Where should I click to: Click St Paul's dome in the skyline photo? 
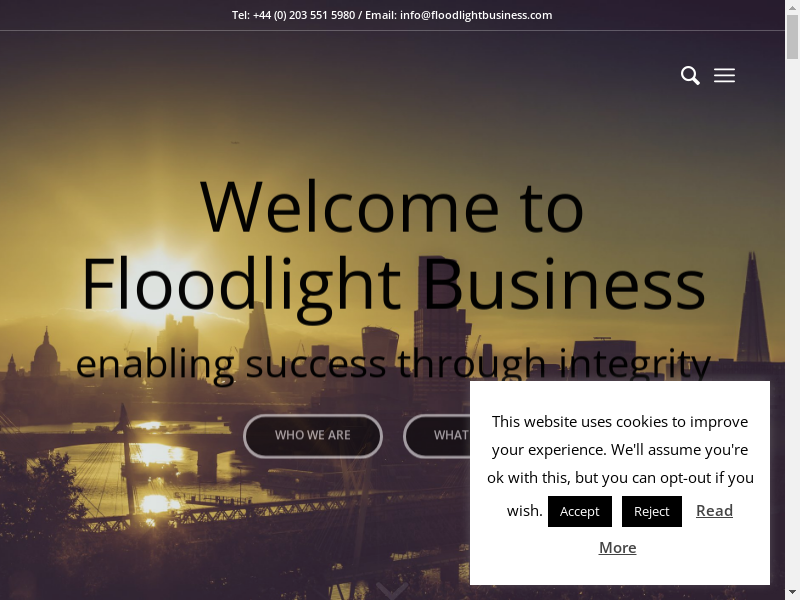(45, 353)
